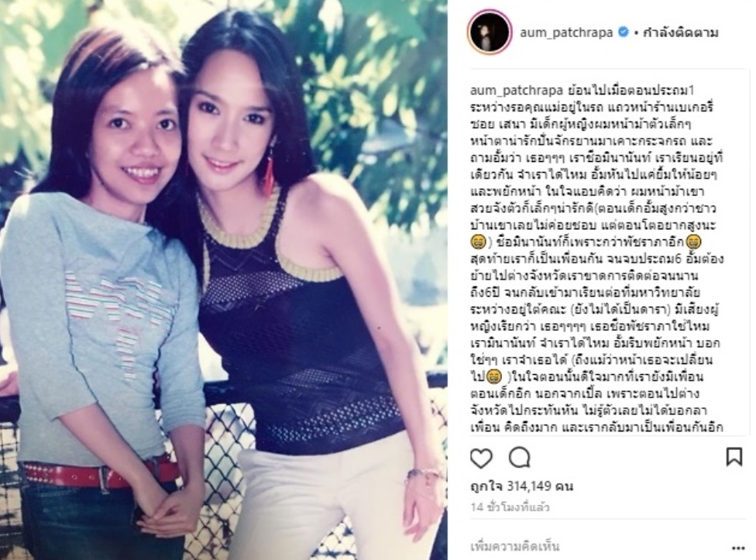The image size is (756, 560).
Task: Click the verified blue badge icon
Action: pos(623,33)
